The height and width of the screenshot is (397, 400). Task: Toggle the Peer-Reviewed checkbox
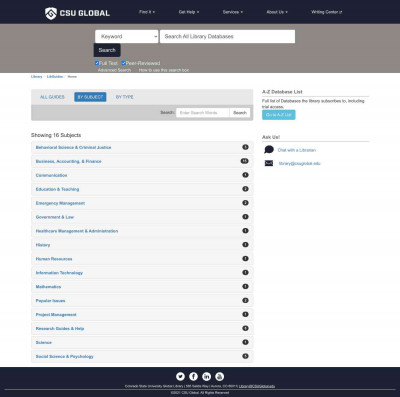(123, 63)
